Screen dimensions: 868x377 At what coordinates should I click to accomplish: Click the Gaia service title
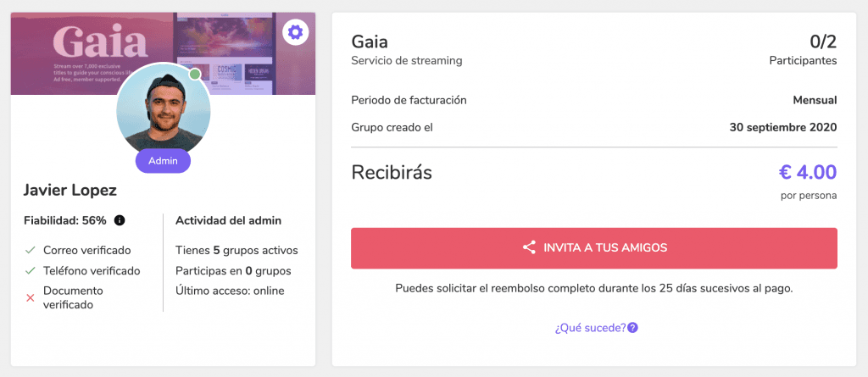pos(370,42)
